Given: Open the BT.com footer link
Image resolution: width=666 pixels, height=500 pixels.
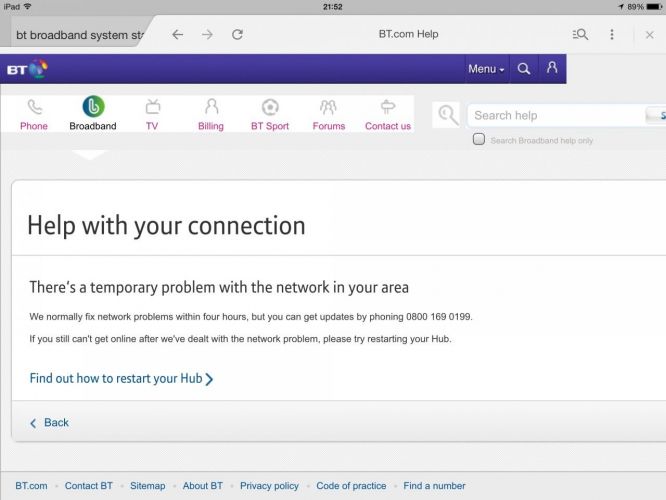Looking at the screenshot, I should point(31,486).
